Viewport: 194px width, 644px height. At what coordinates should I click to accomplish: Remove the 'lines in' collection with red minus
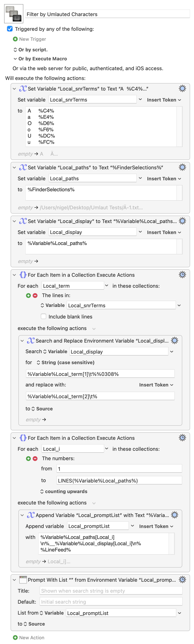pos(35,296)
